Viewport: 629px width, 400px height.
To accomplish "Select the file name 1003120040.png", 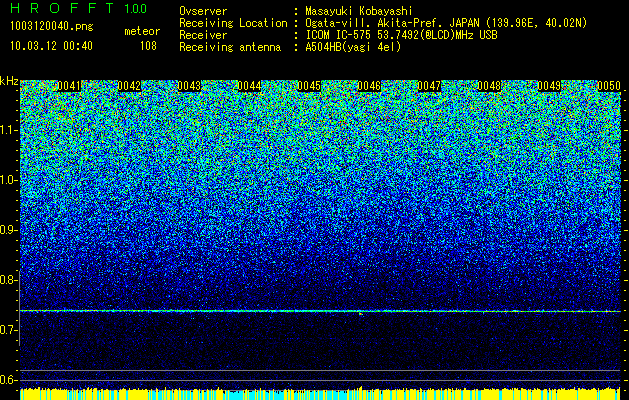I will tap(52, 26).
